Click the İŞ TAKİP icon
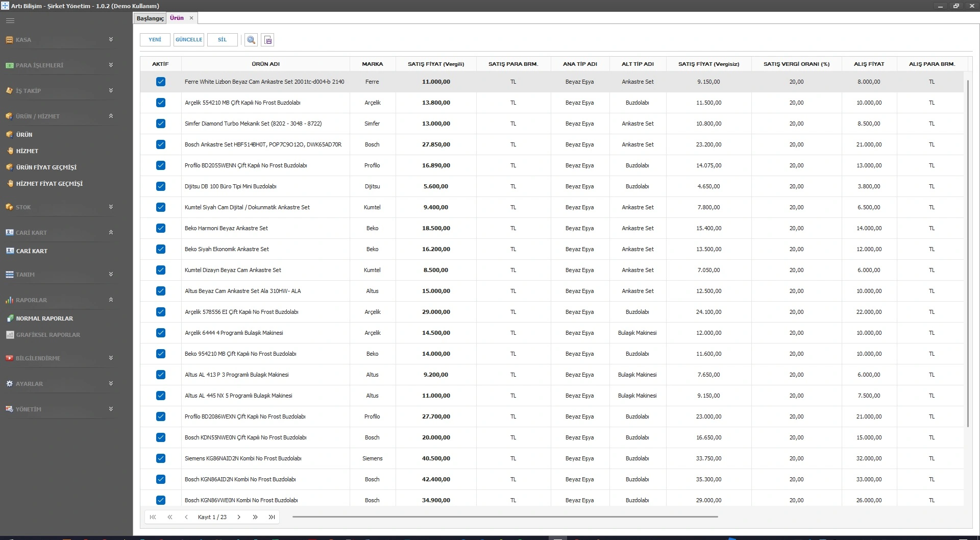Viewport: 980px width, 540px height. (9, 91)
